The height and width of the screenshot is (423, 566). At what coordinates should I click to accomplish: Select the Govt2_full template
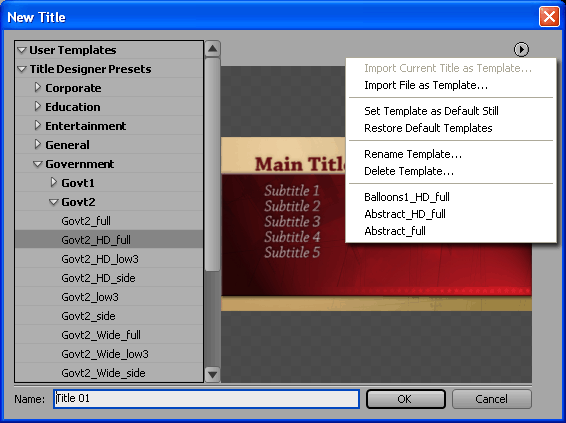109,221
